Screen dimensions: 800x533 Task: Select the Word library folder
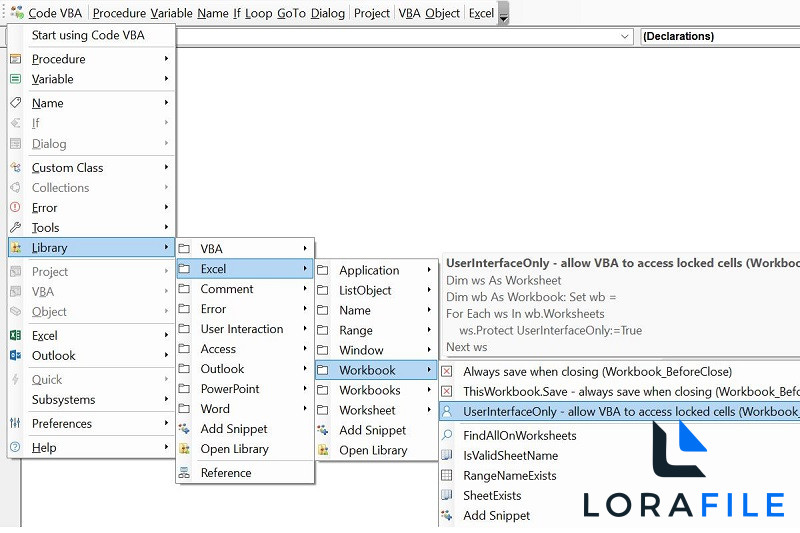coord(245,409)
